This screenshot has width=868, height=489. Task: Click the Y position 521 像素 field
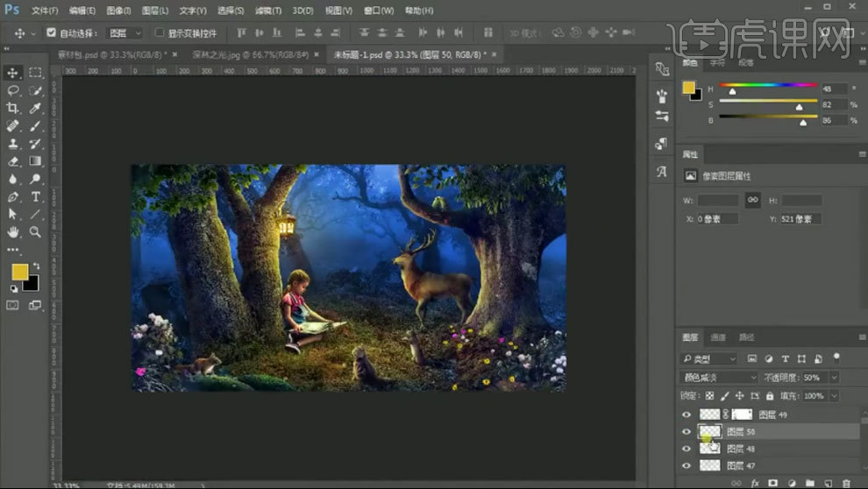(800, 219)
